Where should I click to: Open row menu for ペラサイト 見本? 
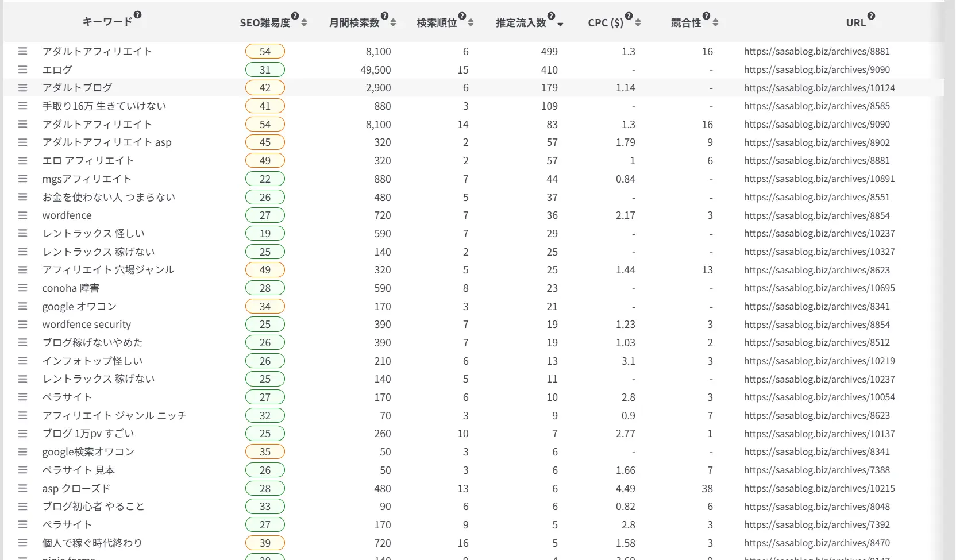(22, 470)
